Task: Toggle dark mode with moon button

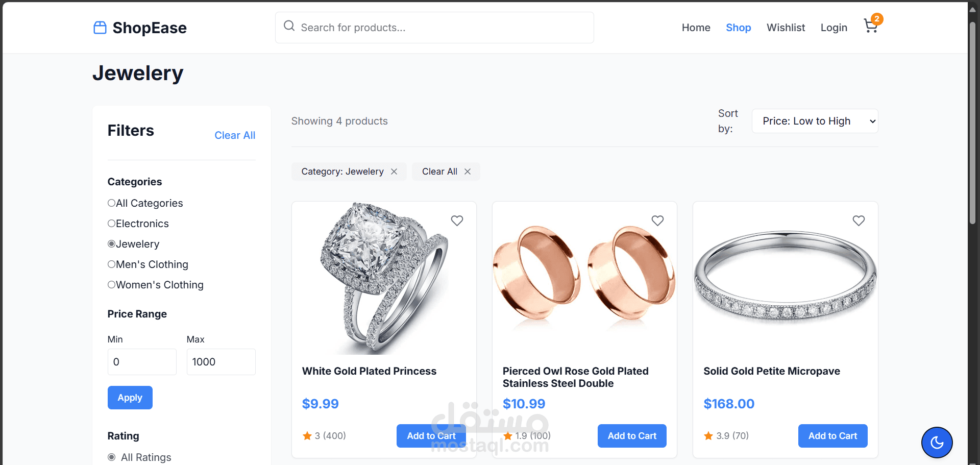Action: [x=937, y=443]
